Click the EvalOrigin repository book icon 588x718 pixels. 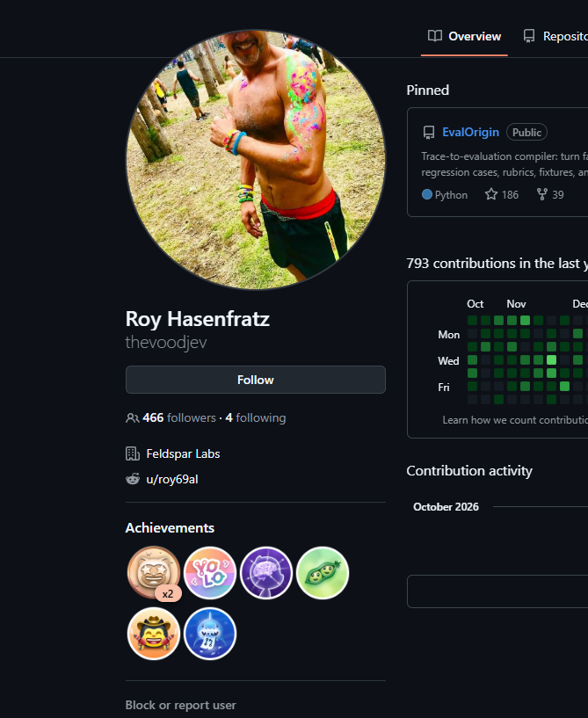pyautogui.click(x=429, y=133)
